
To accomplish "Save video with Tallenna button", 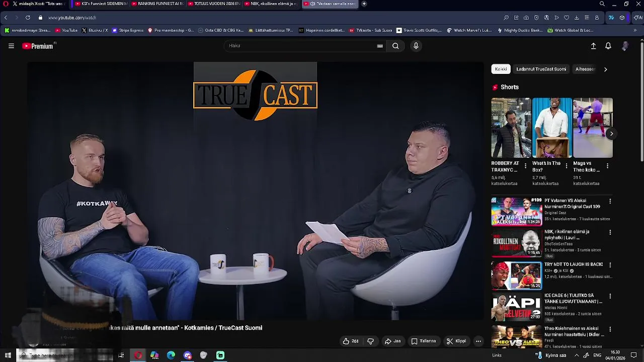I will pyautogui.click(x=424, y=341).
